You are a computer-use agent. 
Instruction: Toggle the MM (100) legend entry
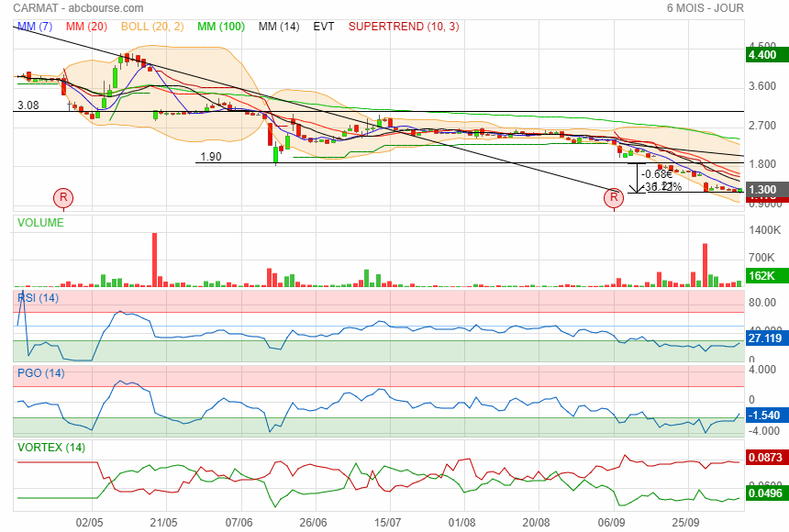click(x=220, y=27)
